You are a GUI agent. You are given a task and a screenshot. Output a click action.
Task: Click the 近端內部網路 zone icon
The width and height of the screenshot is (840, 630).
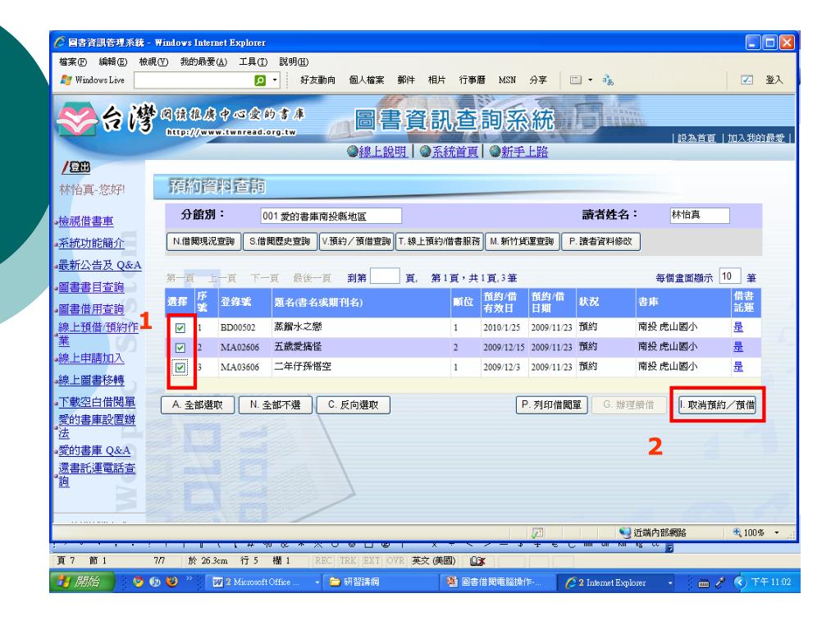(624, 532)
